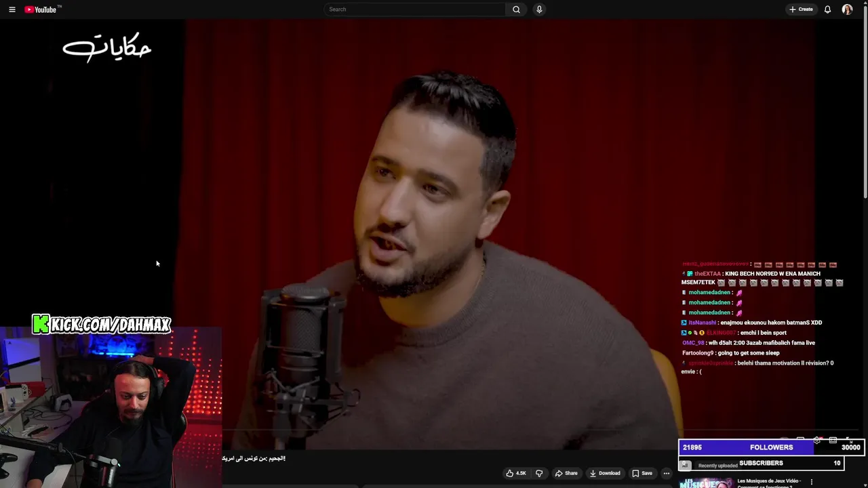Click the webcam overlay of the streamer
Viewport: 868px width, 488px height.
point(111,408)
